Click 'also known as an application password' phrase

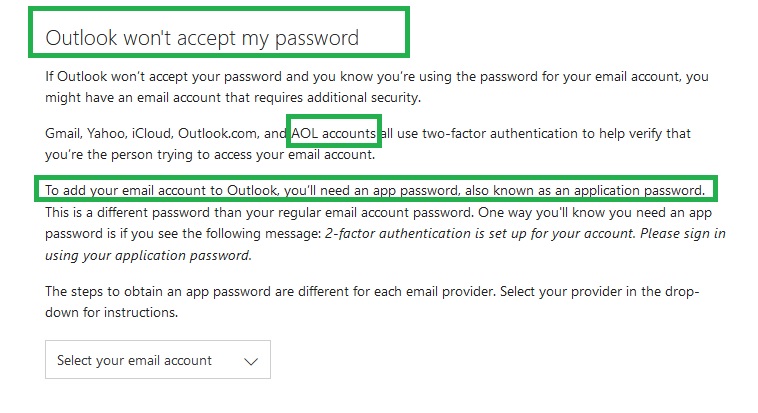click(x=585, y=190)
